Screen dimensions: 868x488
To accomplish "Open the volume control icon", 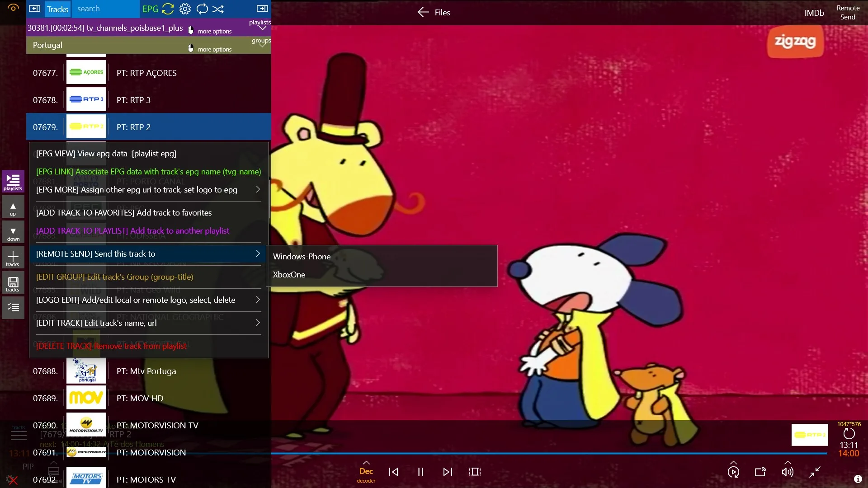I will 788,471.
